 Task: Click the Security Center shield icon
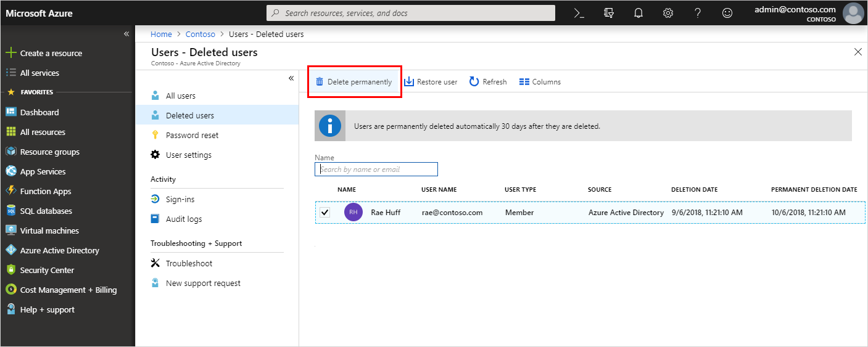(10, 270)
